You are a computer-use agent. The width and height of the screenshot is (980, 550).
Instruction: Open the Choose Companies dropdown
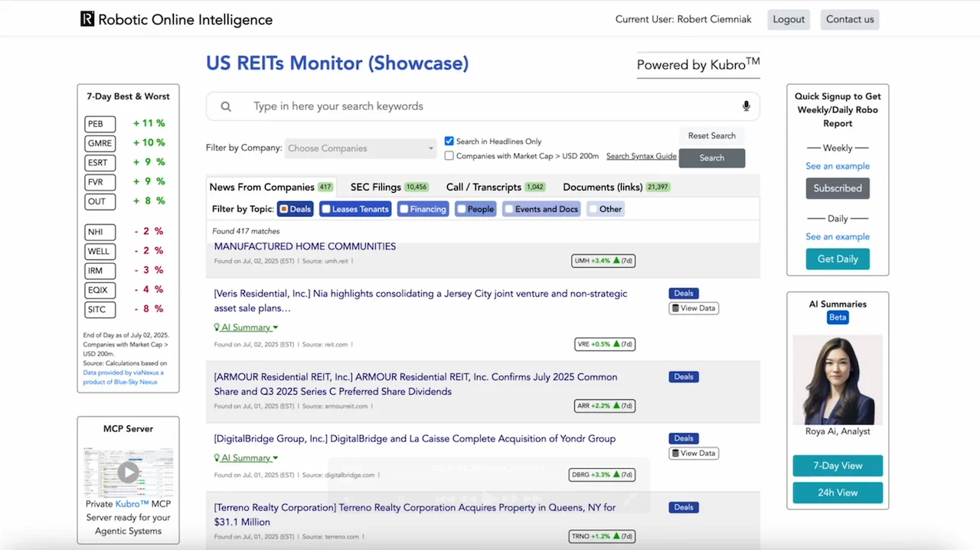click(361, 148)
